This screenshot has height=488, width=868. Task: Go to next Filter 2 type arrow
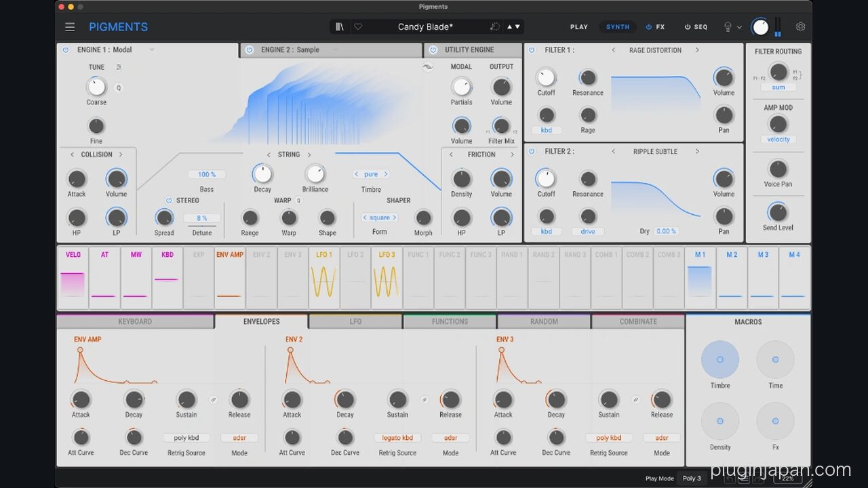click(696, 152)
